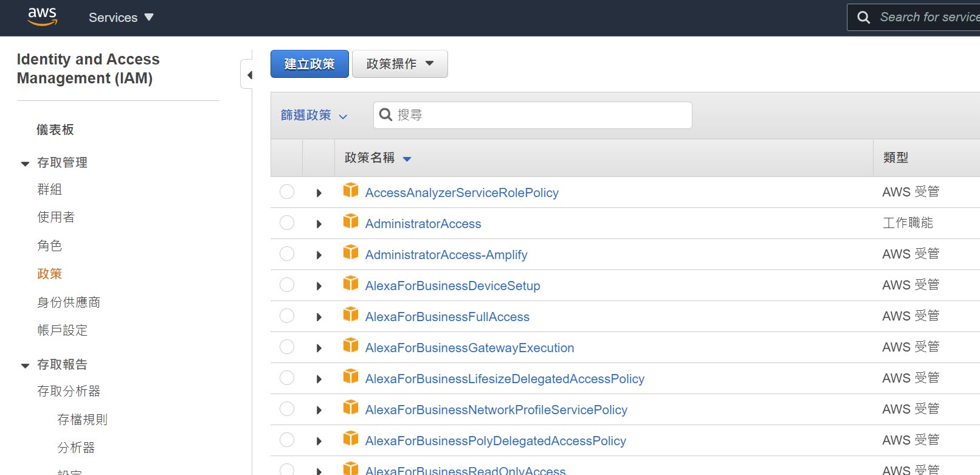Image resolution: width=980 pixels, height=475 pixels.
Task: Open the AdministratorAccess policy link
Action: (423, 224)
